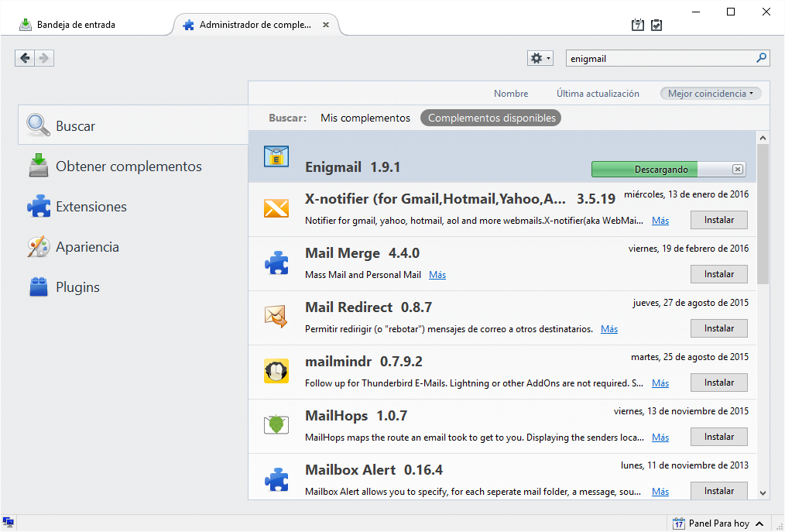785x532 pixels.
Task: Open Obtener complementos section
Action: click(x=129, y=166)
